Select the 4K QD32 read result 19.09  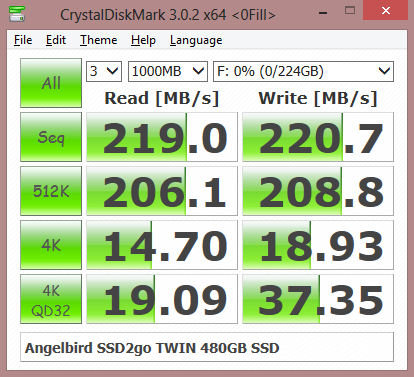click(162, 299)
